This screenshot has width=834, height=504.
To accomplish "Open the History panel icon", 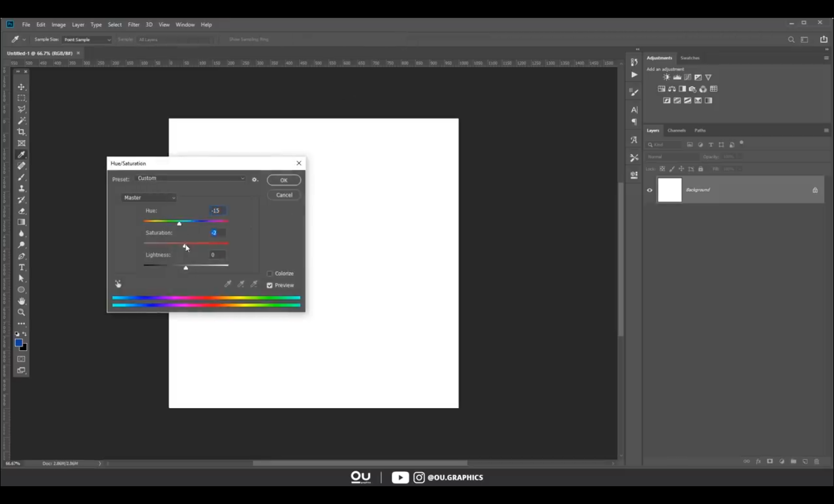I will tap(634, 62).
